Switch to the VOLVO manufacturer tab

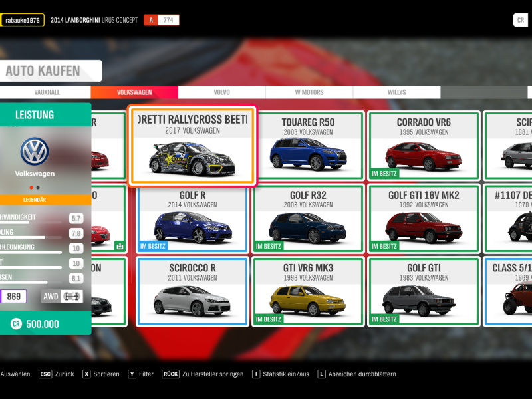pyautogui.click(x=223, y=92)
